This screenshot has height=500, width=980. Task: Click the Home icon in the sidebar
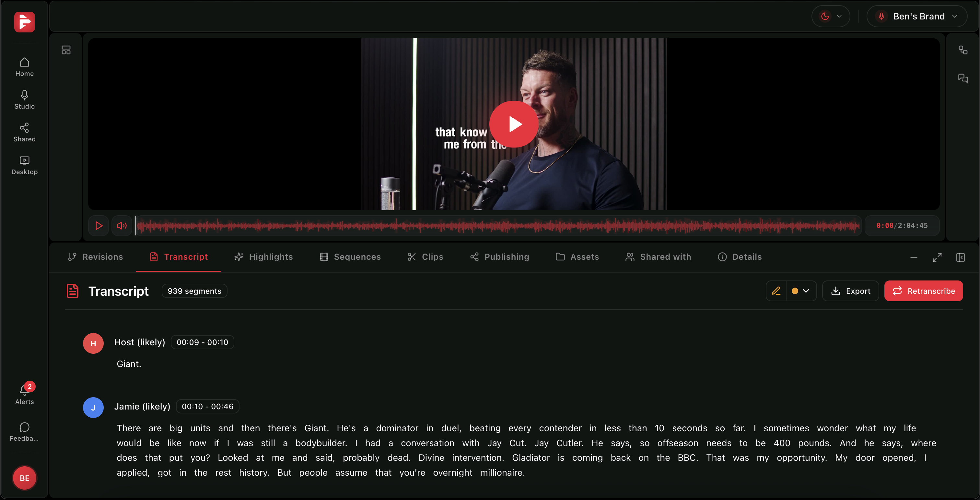click(x=24, y=66)
